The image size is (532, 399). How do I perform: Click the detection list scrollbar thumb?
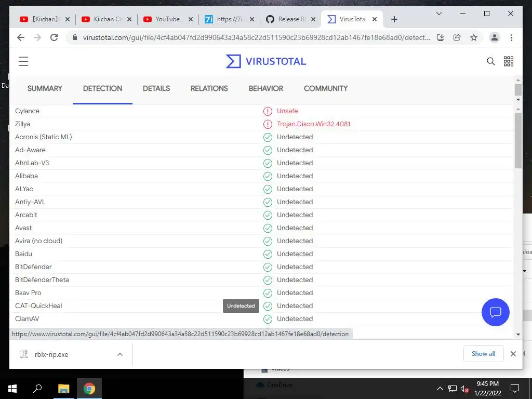518,140
